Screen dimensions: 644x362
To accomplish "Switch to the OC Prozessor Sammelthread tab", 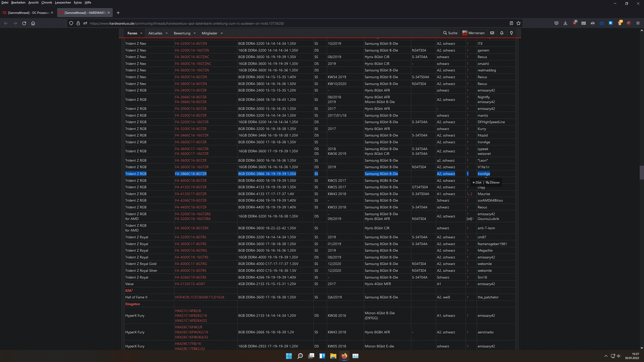I will coord(28,13).
